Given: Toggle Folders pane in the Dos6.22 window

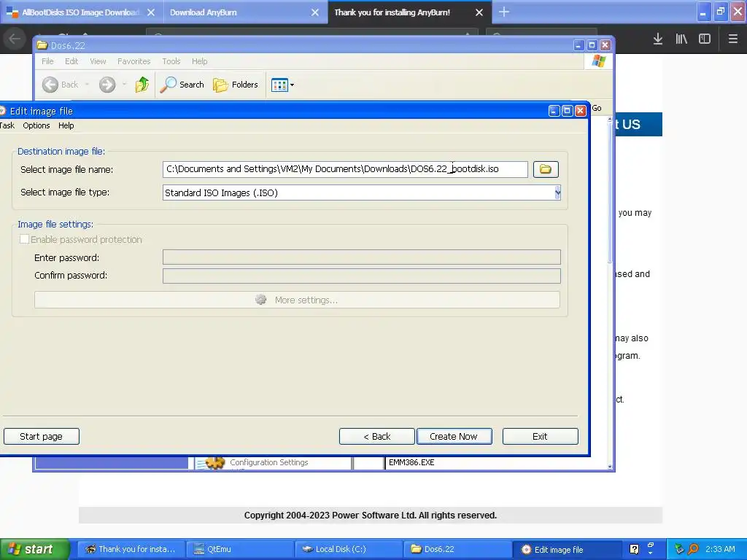Looking at the screenshot, I should [236, 85].
